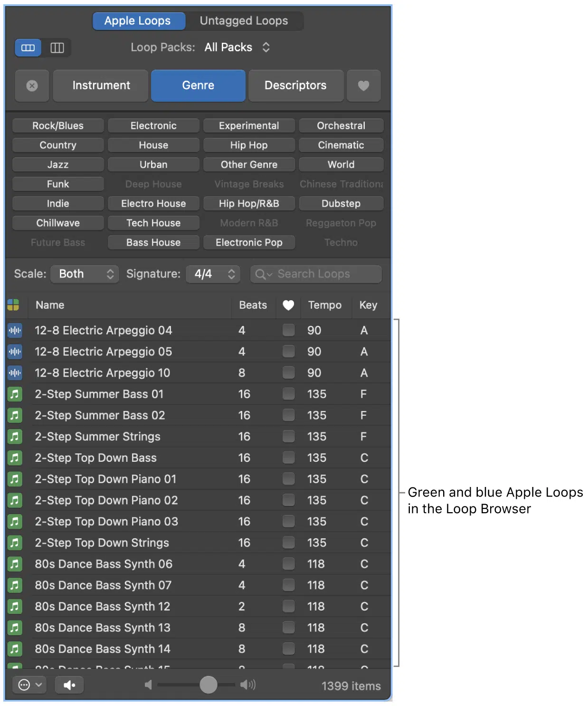Click the blue audio loop icon for 12-8 Electric Arpeggio 04
The image size is (588, 706).
15,330
